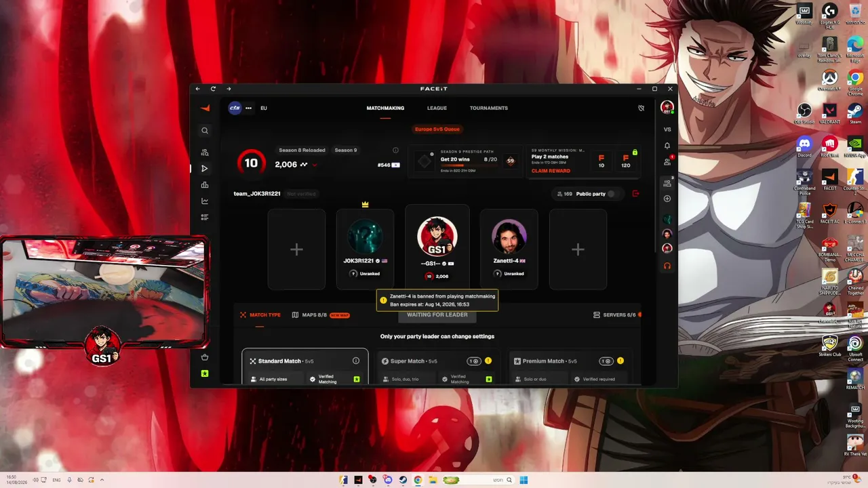
Task: Open Zanetti-4 player card
Action: click(509, 249)
